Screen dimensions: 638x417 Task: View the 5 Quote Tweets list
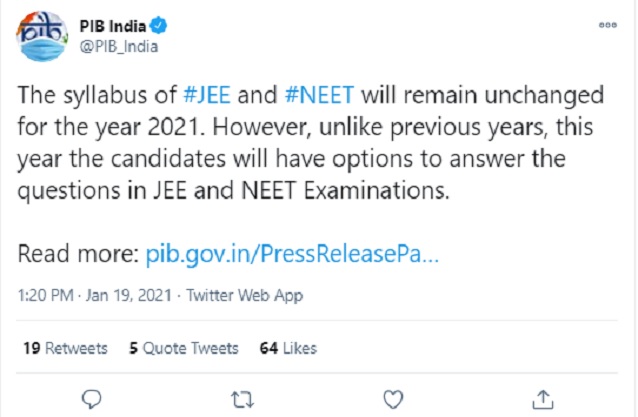(x=184, y=348)
